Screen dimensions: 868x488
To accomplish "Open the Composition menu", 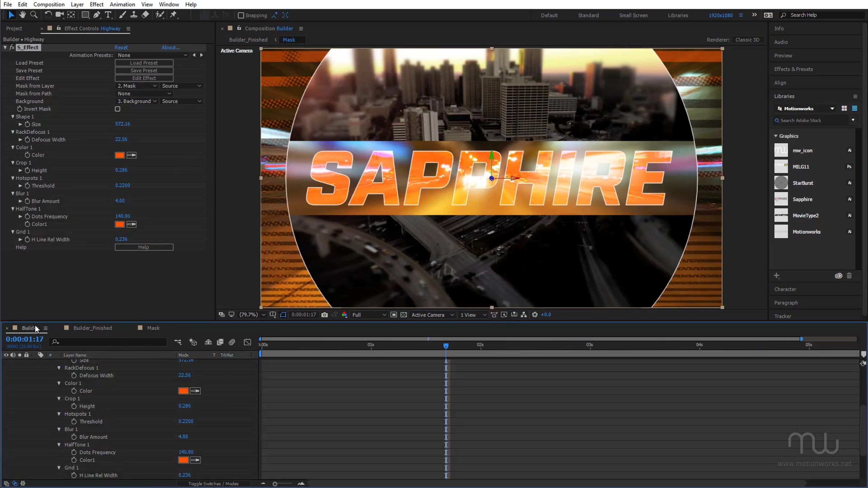I will coord(49,4).
